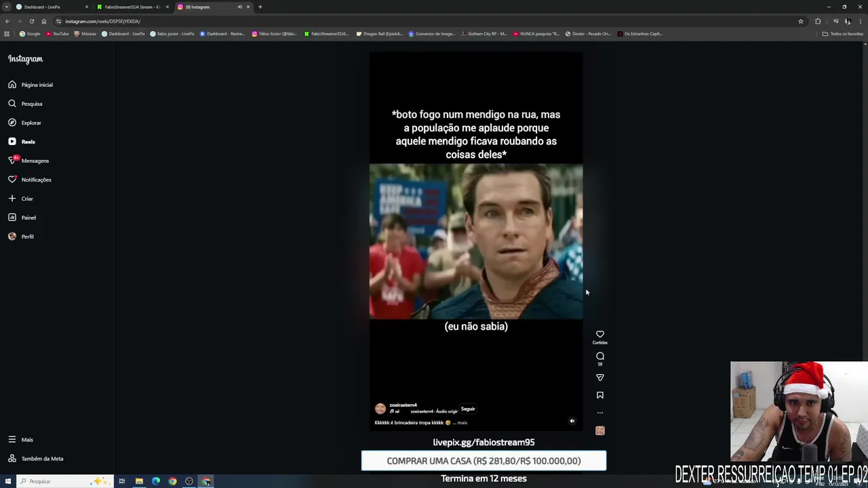Mute the reel audio with the speaker button

(x=572, y=421)
